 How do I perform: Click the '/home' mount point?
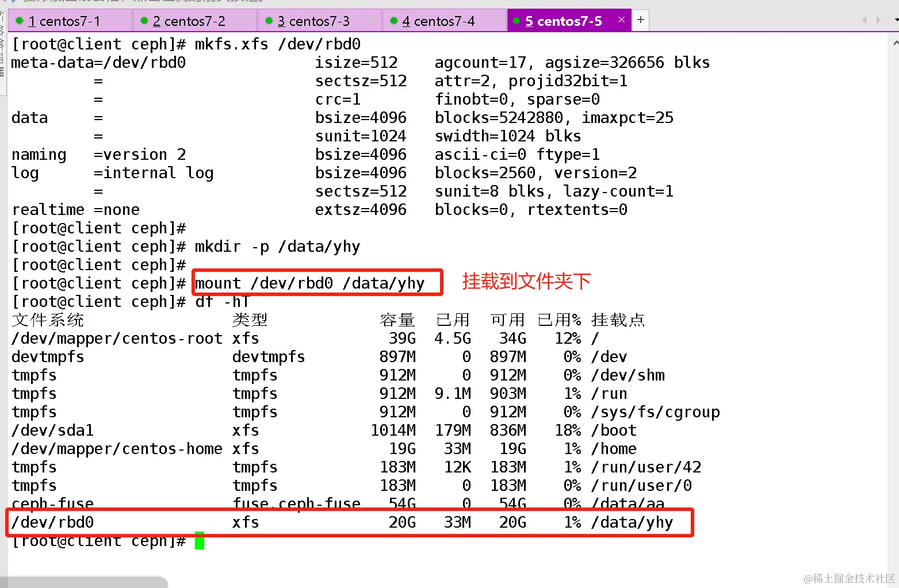(614, 449)
